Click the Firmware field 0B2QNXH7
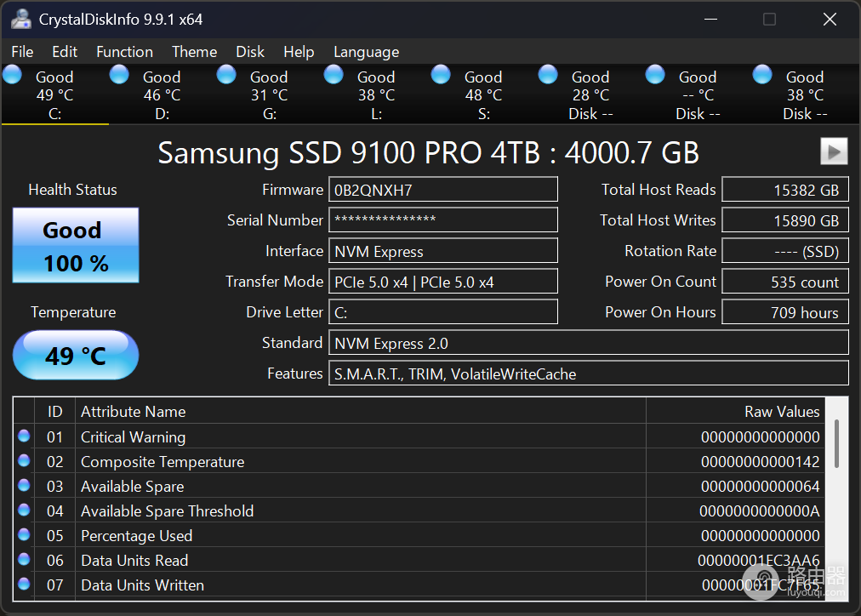 pyautogui.click(x=443, y=190)
